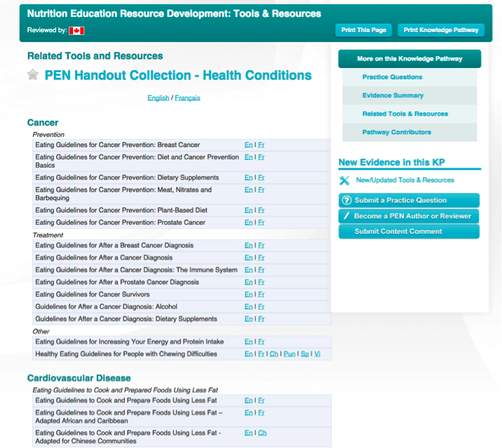The height and width of the screenshot is (448, 502).
Task: Become a PEN Author or Reviewer
Action: [409, 216]
